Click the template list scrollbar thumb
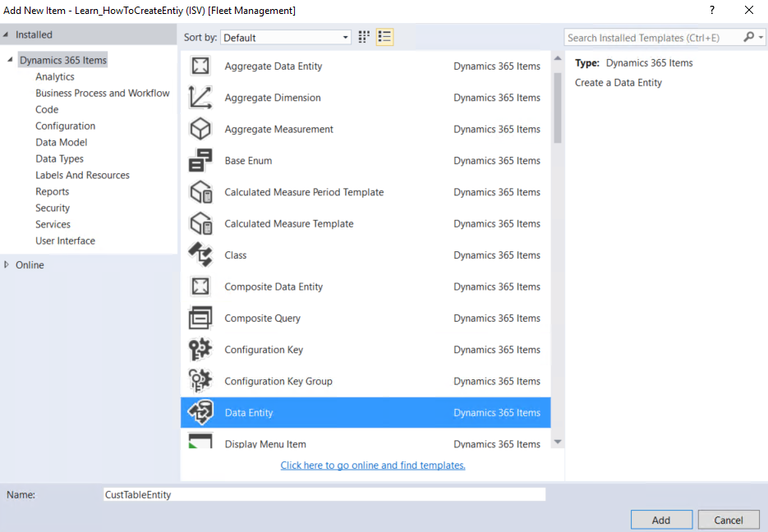768x532 pixels. (x=558, y=108)
